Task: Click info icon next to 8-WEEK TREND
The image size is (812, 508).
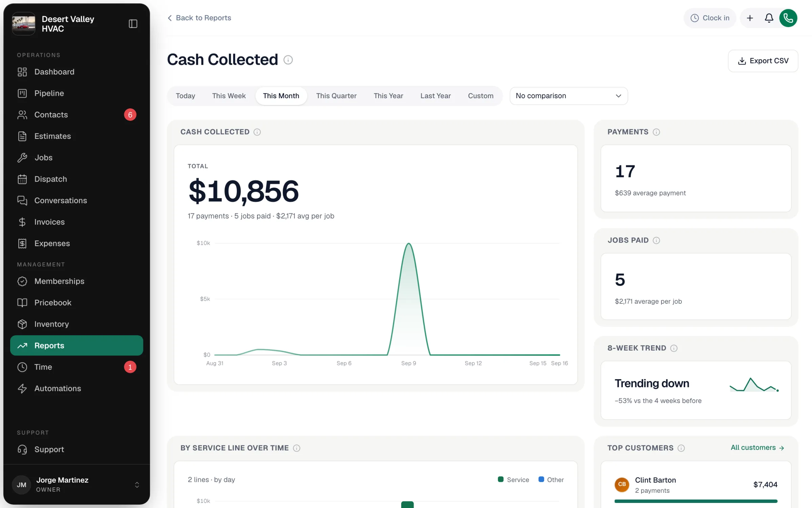Action: [x=674, y=348]
